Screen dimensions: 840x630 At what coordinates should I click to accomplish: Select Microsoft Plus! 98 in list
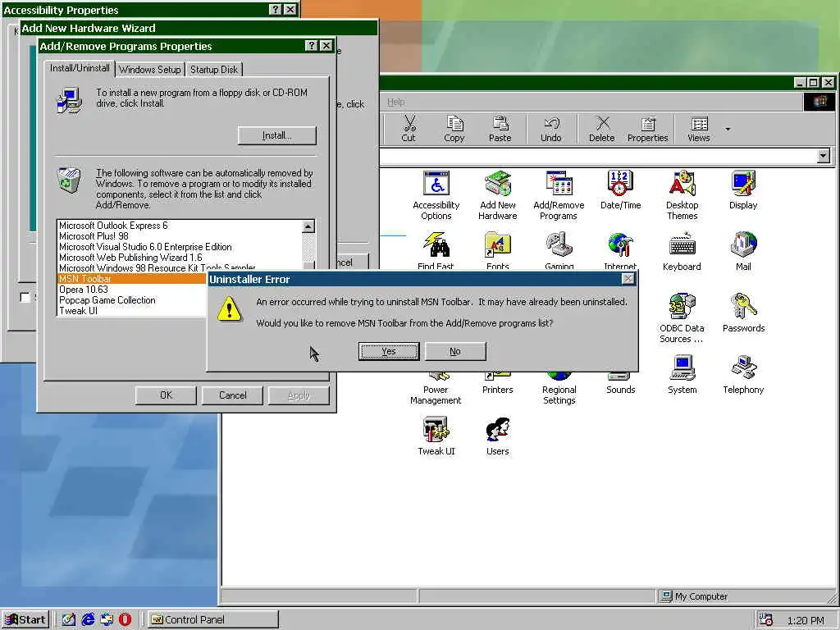coord(180,236)
